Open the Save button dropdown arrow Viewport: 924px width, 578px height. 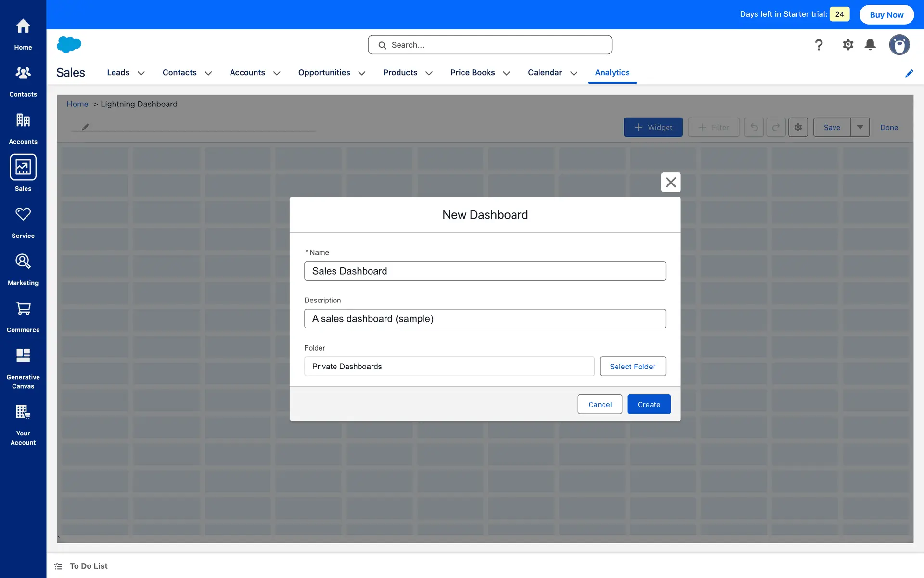[x=860, y=127]
